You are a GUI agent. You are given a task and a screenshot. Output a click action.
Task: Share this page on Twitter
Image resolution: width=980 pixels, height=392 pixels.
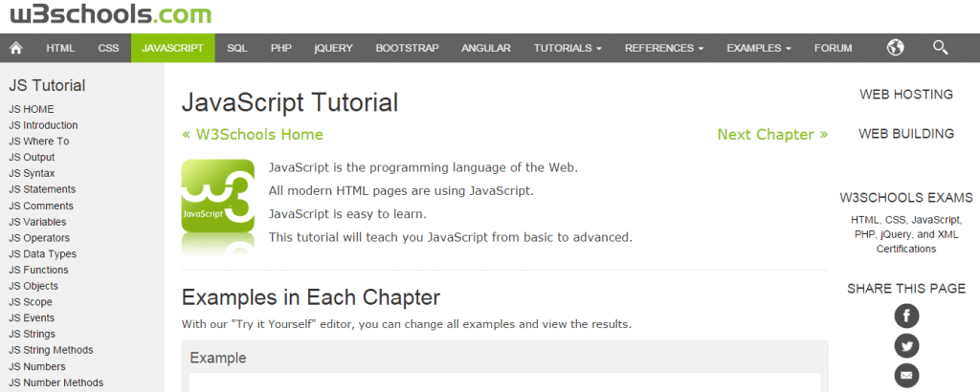(x=906, y=346)
